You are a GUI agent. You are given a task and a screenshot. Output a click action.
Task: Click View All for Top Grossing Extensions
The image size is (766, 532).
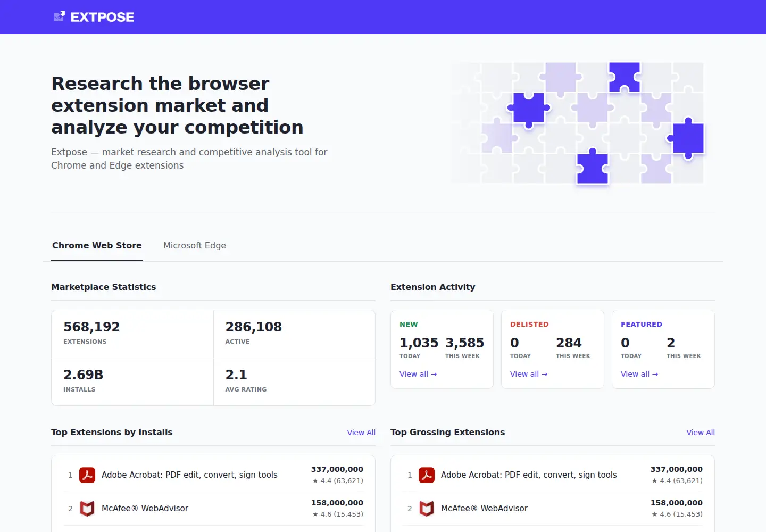click(701, 433)
